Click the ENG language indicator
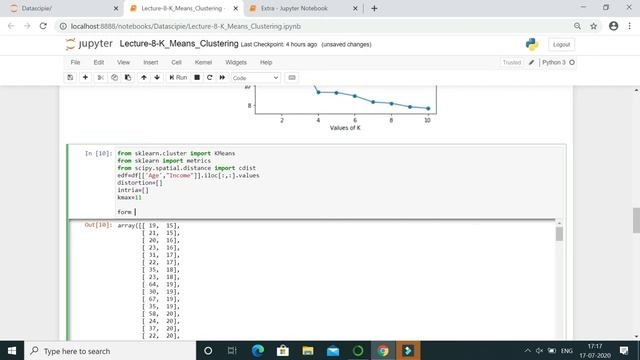 pos(567,351)
